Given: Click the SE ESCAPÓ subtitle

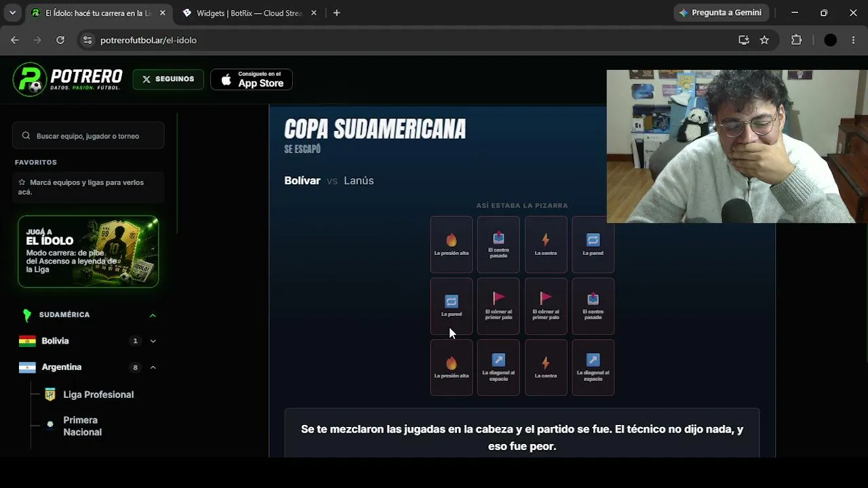Looking at the screenshot, I should click(x=302, y=149).
